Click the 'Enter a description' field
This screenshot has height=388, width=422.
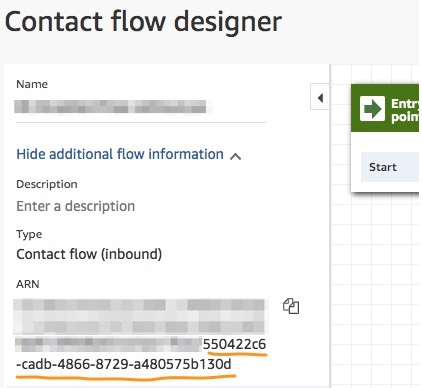pos(76,206)
